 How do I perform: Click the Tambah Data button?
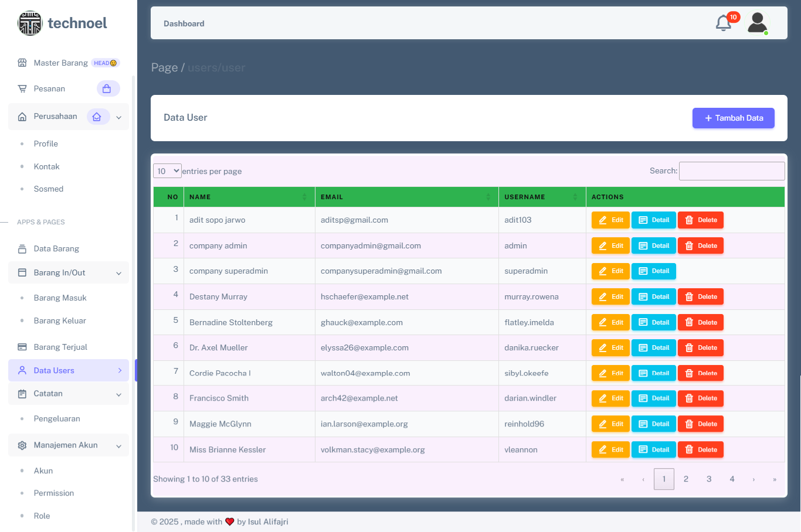click(733, 118)
